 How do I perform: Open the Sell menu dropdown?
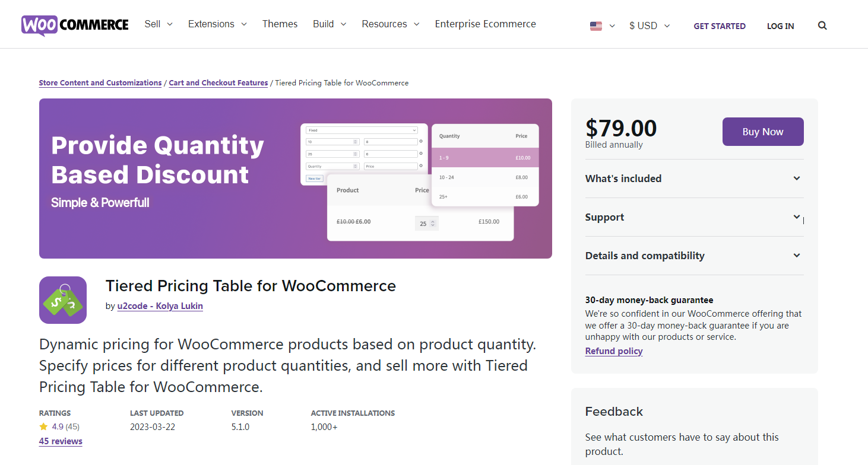coord(159,24)
